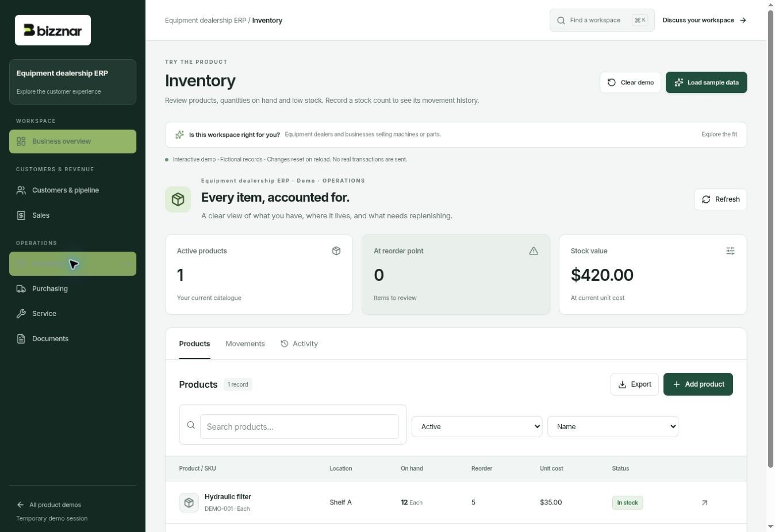Refresh the inventory view

720,199
